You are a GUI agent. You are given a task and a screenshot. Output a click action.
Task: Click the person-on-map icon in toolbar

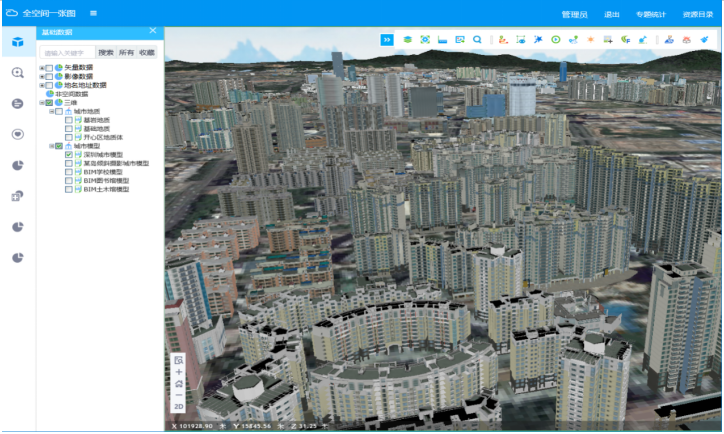(669, 40)
